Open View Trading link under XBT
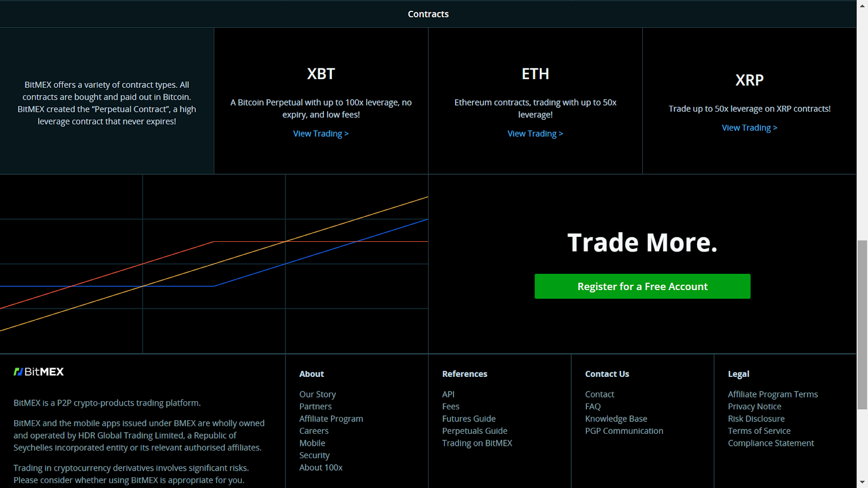This screenshot has width=868, height=488. click(321, 133)
